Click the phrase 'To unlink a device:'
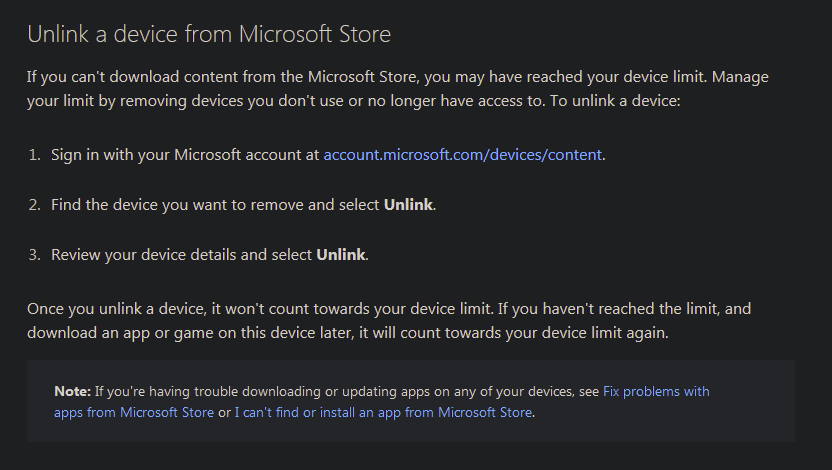 pyautogui.click(x=615, y=101)
